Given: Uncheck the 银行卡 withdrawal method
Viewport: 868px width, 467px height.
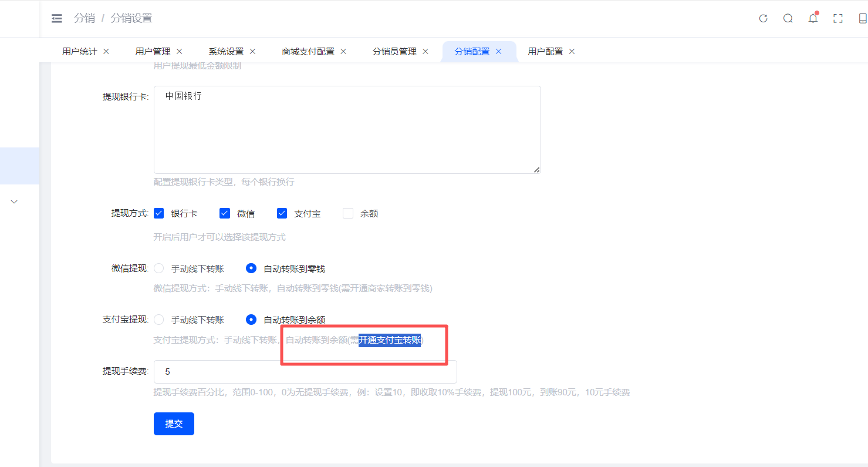Looking at the screenshot, I should 158,213.
